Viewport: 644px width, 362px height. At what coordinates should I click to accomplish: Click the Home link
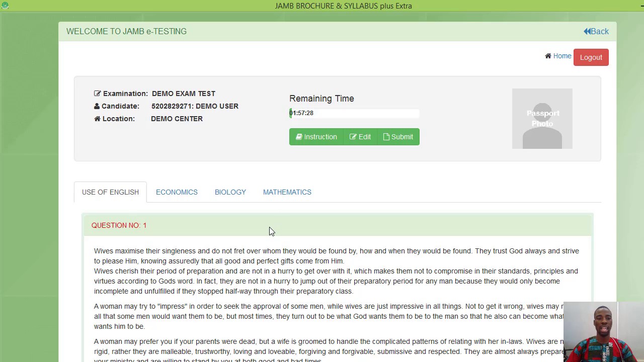coord(562,56)
